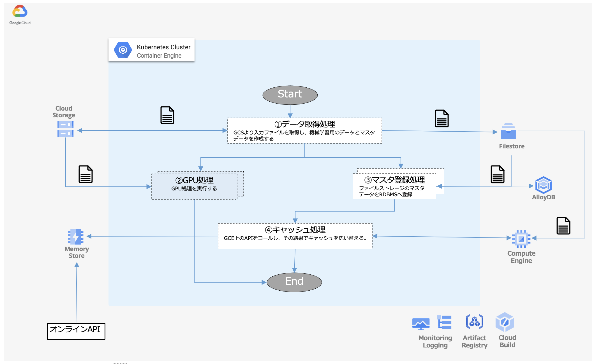Click the Memory Store icon
The image size is (596, 364).
(x=76, y=237)
